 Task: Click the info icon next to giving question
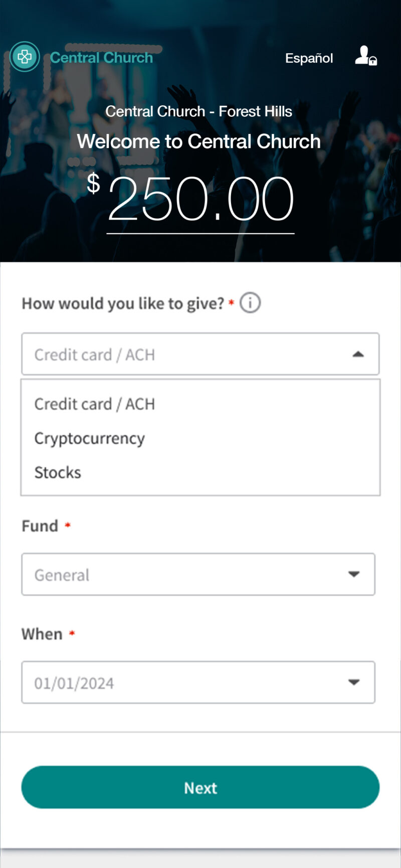pos(250,302)
